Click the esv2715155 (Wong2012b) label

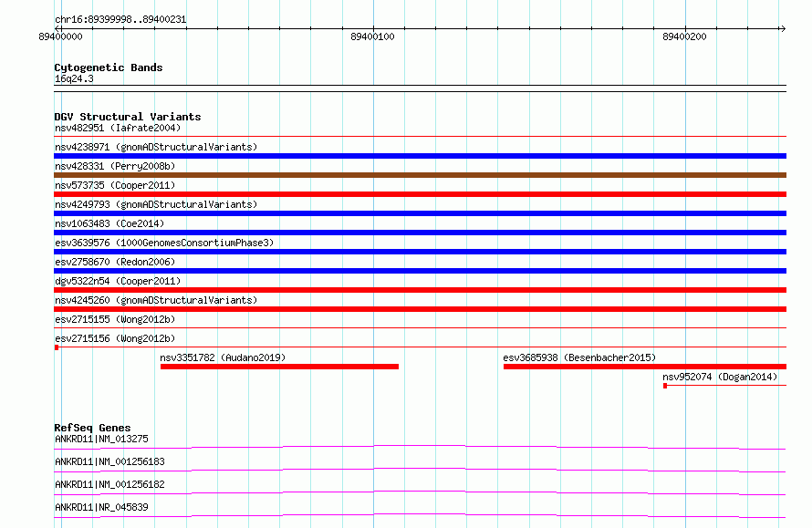[115, 319]
